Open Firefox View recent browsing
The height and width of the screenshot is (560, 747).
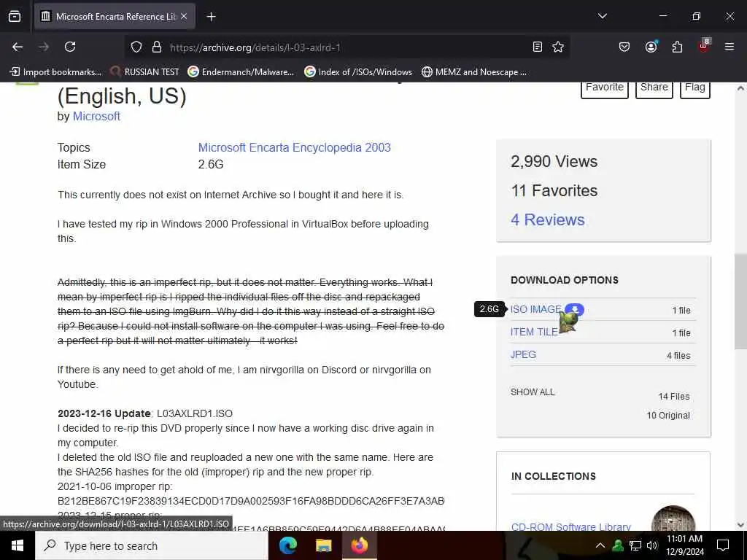tap(15, 16)
